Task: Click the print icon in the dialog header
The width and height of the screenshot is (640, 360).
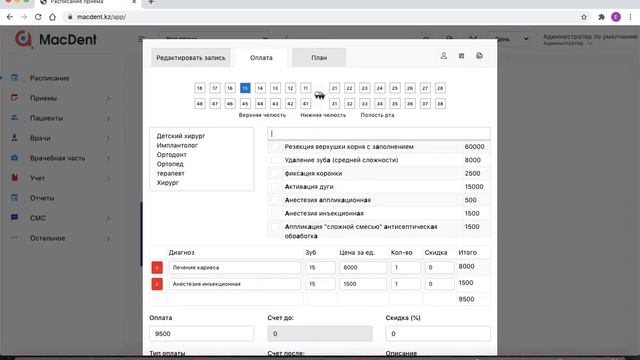Action: (x=479, y=56)
